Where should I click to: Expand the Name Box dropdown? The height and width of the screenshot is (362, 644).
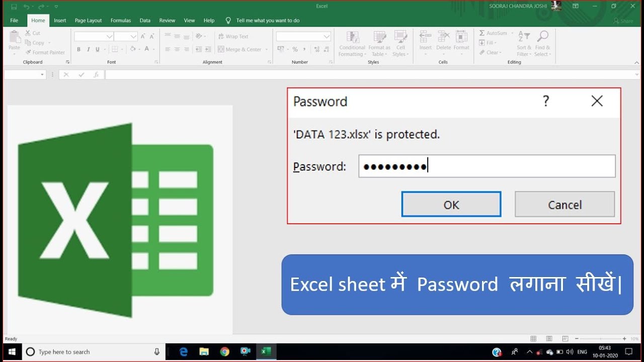pyautogui.click(x=42, y=74)
